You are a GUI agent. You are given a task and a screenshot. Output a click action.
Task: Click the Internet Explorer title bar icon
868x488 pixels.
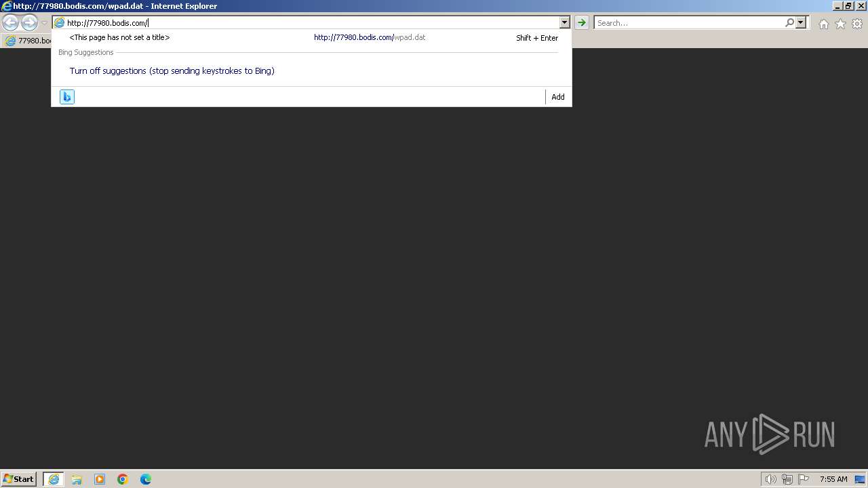click(7, 6)
